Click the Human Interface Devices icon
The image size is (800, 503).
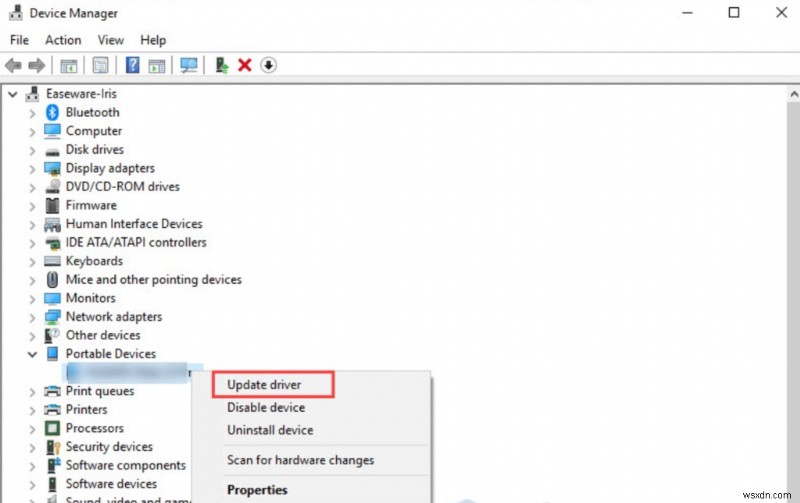click(52, 224)
